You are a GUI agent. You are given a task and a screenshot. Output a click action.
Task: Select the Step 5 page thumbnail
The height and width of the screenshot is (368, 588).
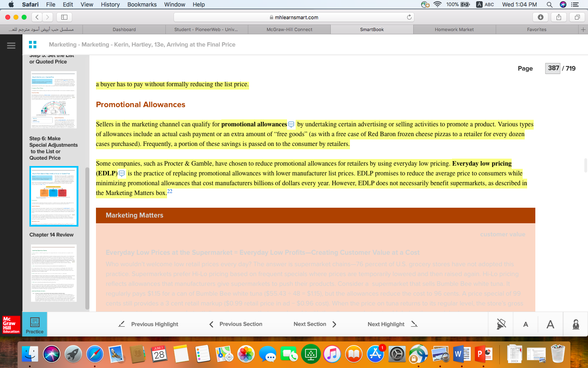click(53, 100)
